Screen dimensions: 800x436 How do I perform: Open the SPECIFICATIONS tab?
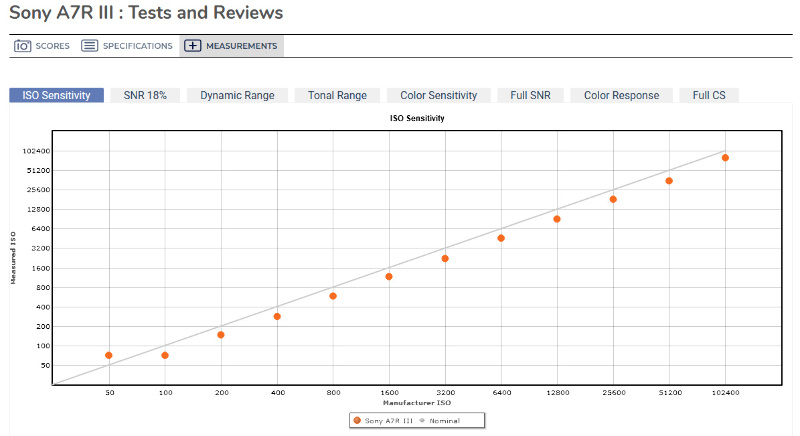coord(127,46)
